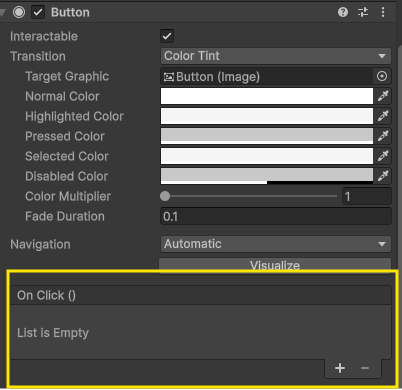Click the Color Multiplier slider handle

point(165,196)
